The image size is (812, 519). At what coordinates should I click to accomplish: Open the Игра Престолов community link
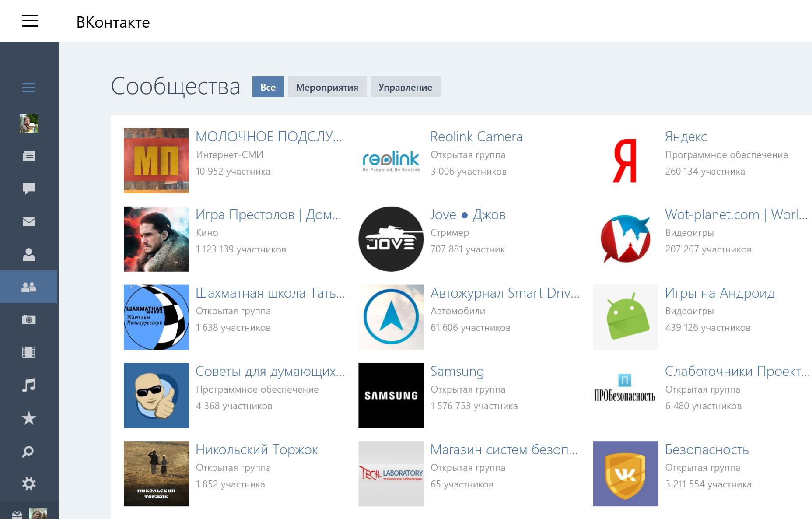[268, 214]
